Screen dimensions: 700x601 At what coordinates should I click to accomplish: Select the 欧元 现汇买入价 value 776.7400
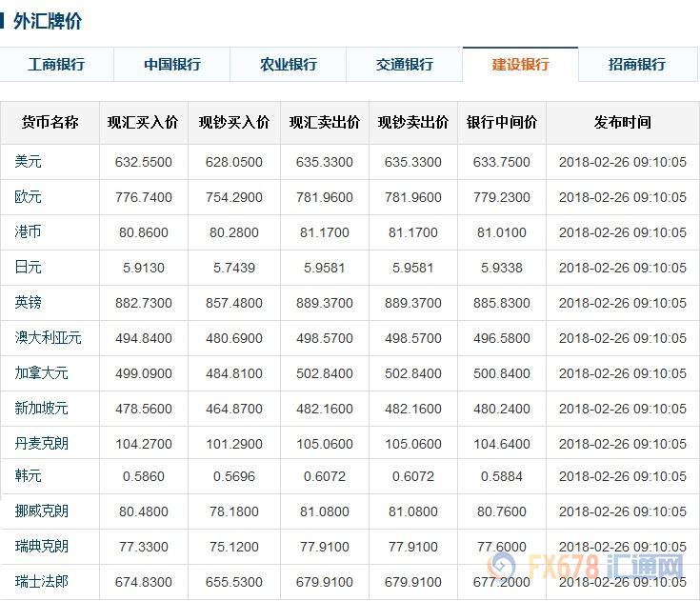[x=143, y=197]
